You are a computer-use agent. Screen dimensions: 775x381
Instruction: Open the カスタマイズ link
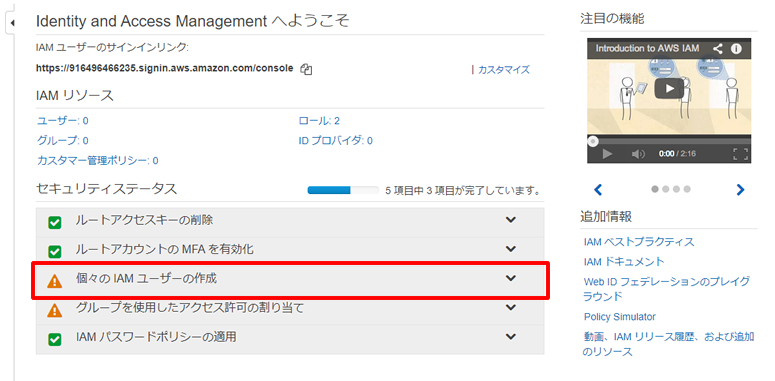point(504,70)
